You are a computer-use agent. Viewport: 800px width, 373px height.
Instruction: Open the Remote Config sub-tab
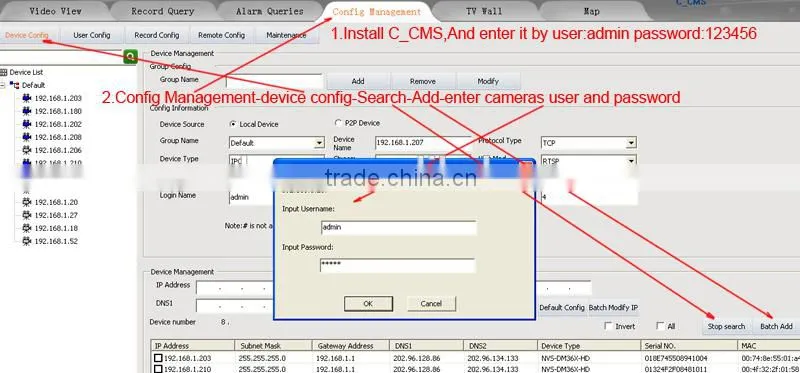click(221, 35)
